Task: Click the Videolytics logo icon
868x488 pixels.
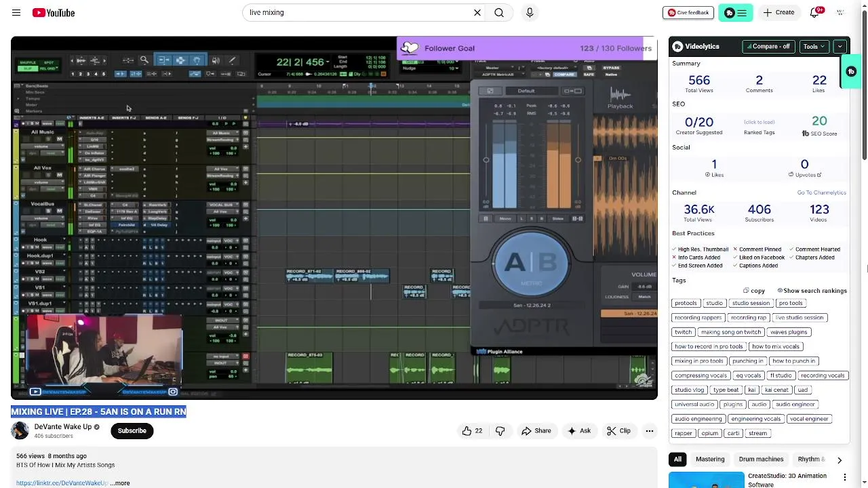Action: point(677,47)
